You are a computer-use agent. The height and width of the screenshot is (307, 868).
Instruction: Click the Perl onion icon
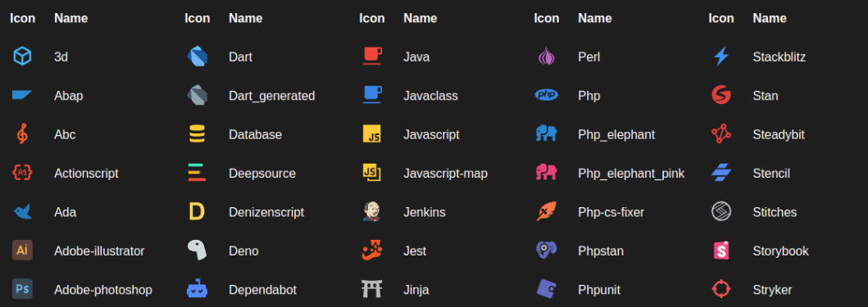[547, 56]
